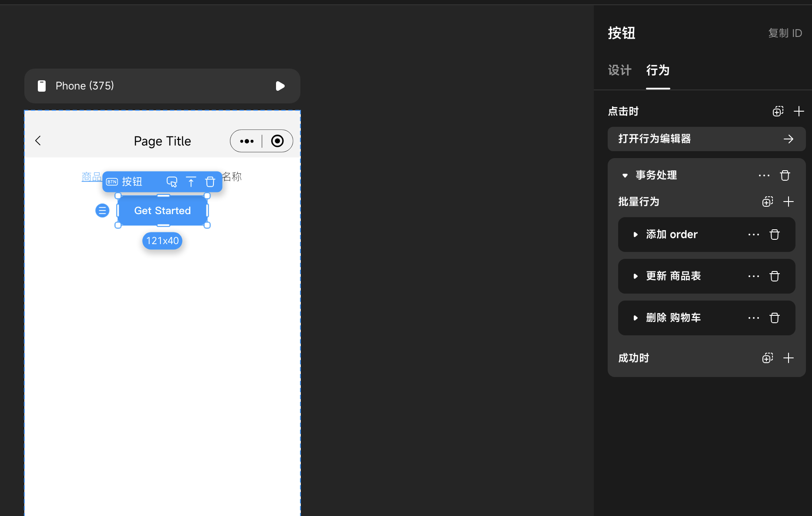Click the play preview icon in the Phone bar
Image resolution: width=812 pixels, height=516 pixels.
(280, 86)
